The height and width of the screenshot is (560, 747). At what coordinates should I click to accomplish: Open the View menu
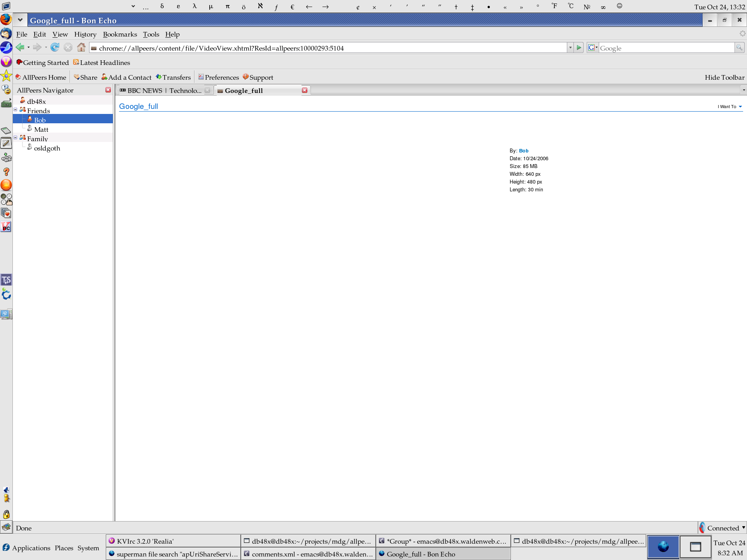(x=60, y=34)
